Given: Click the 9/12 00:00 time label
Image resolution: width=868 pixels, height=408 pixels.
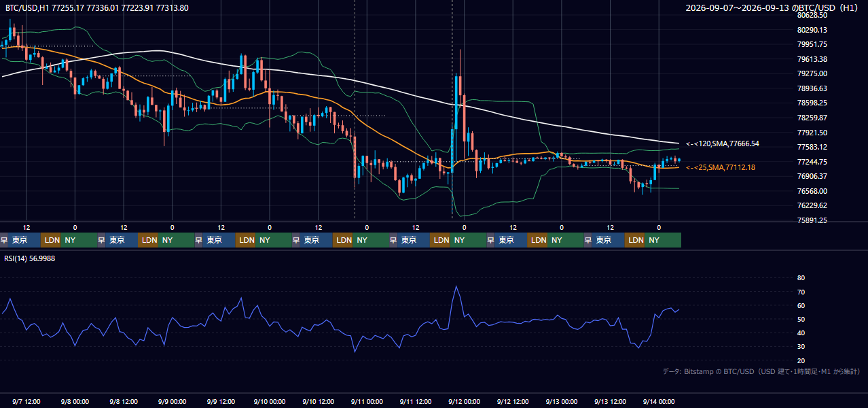Looking at the screenshot, I should coord(465,401).
